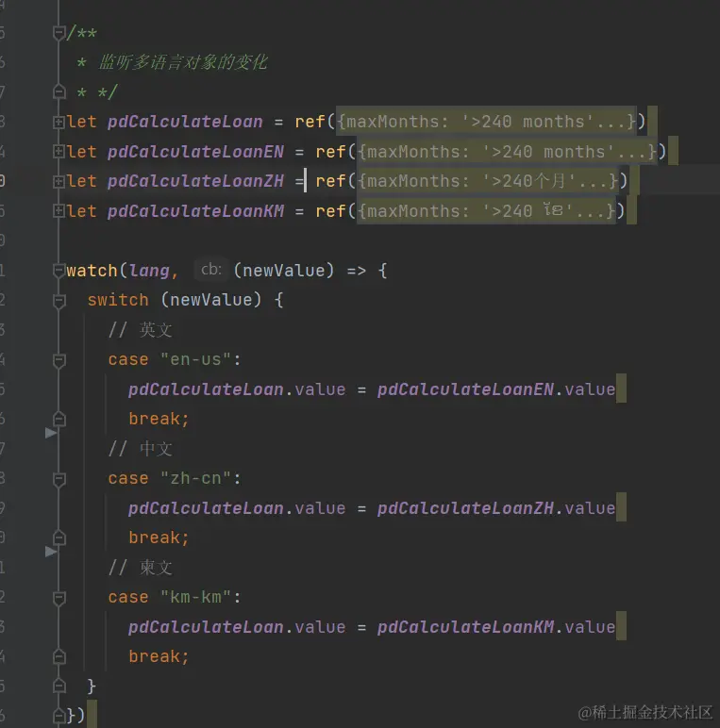Click pdCalculateLoan.value assignment target under en-us
The width and height of the screenshot is (720, 728).
(x=237, y=389)
